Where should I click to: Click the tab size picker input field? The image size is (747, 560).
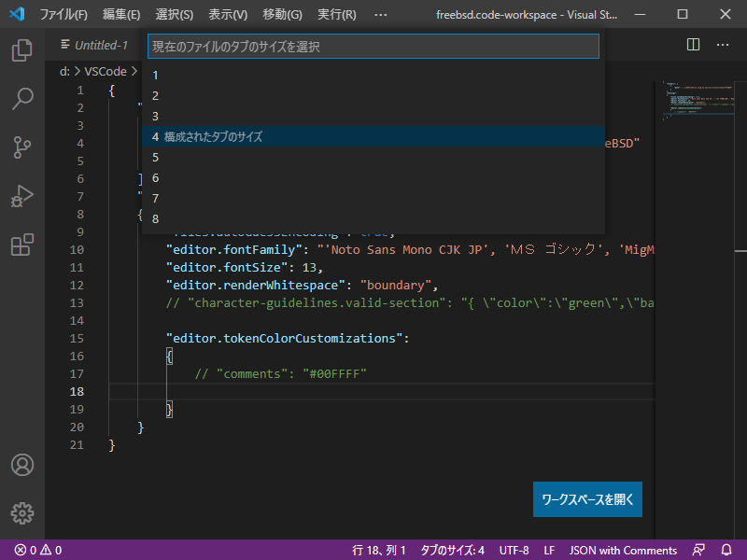pos(373,46)
